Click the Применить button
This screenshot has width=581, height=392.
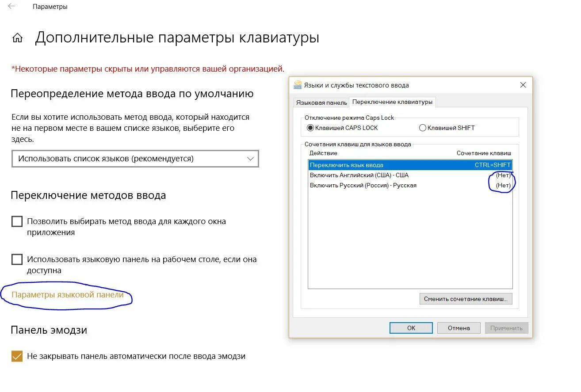tap(506, 328)
